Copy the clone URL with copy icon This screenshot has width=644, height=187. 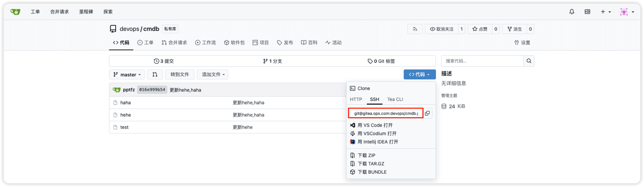click(427, 113)
